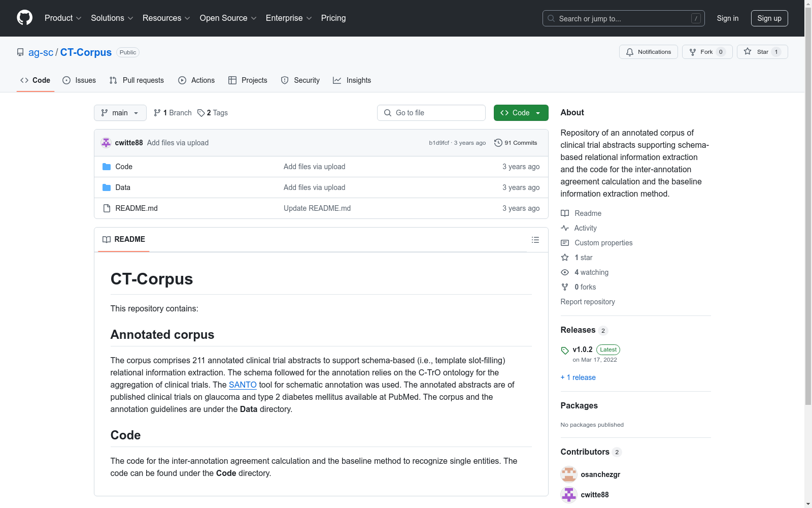Click the Sign up button

coord(769,18)
